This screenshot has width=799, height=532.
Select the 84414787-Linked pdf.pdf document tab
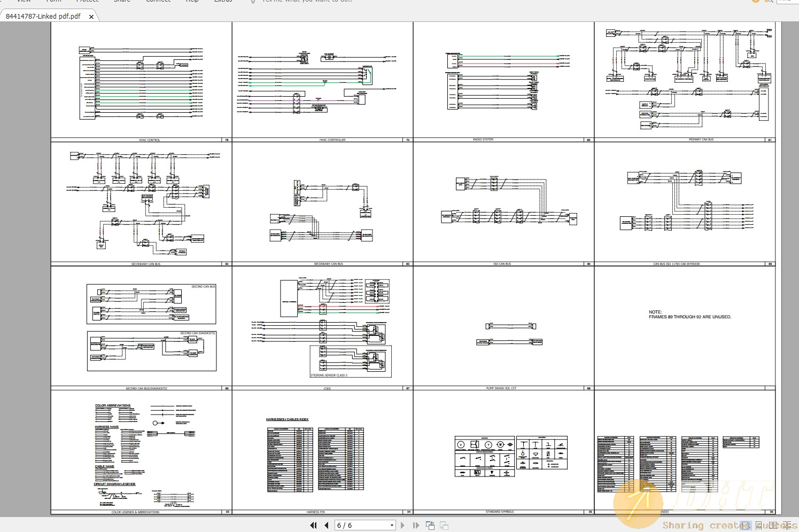[43, 17]
